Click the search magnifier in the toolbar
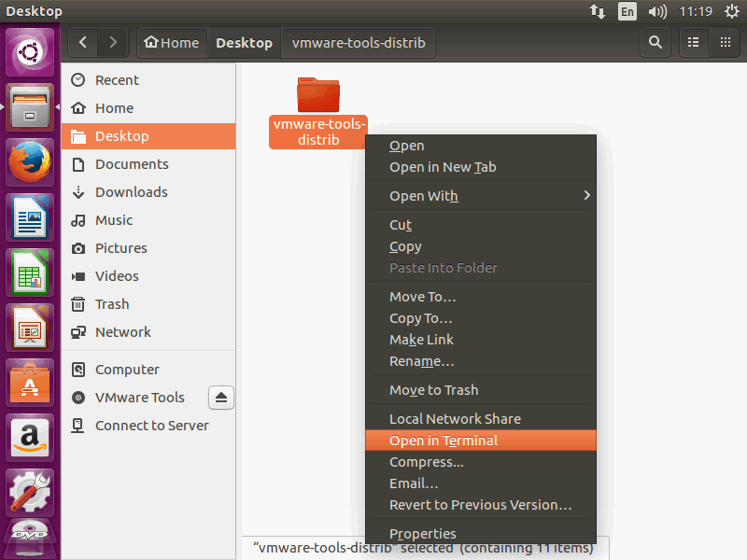This screenshot has height=560, width=747. 655,42
